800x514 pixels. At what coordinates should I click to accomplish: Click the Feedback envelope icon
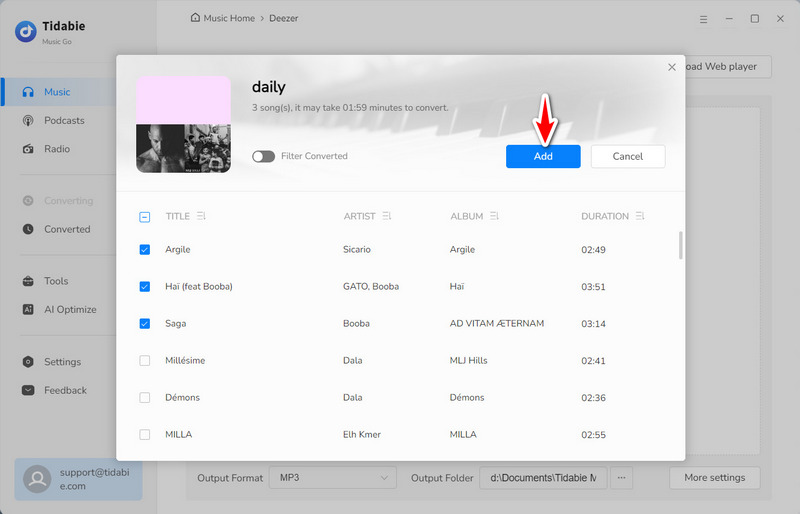(28, 390)
